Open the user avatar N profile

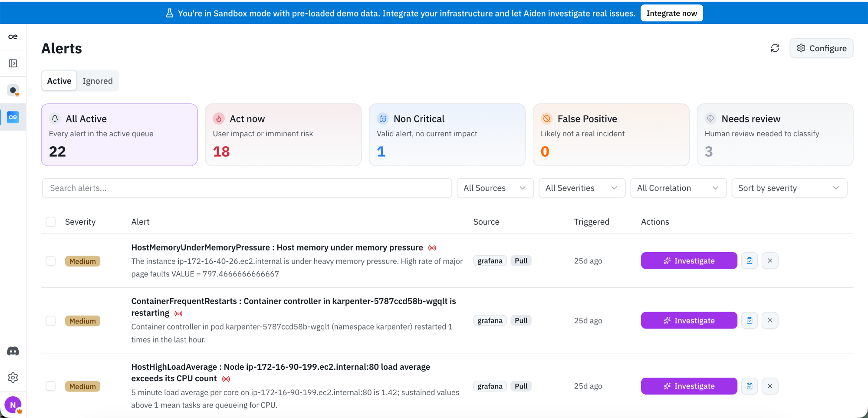pyautogui.click(x=13, y=405)
